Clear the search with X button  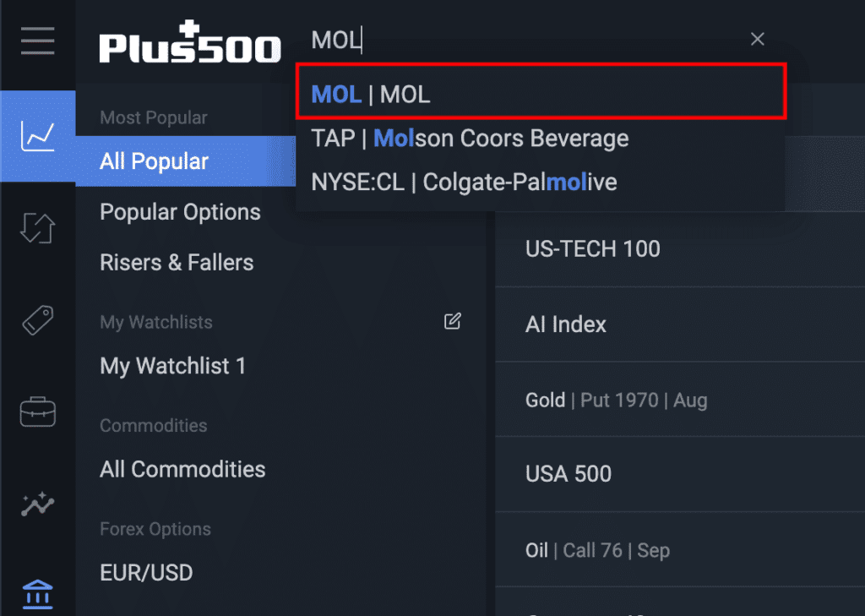(758, 39)
